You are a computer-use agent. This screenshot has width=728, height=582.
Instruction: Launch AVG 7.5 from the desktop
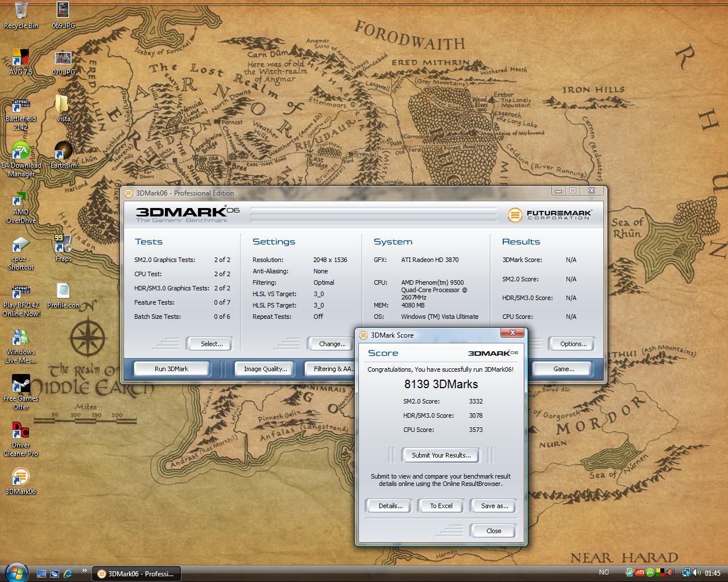[x=20, y=62]
